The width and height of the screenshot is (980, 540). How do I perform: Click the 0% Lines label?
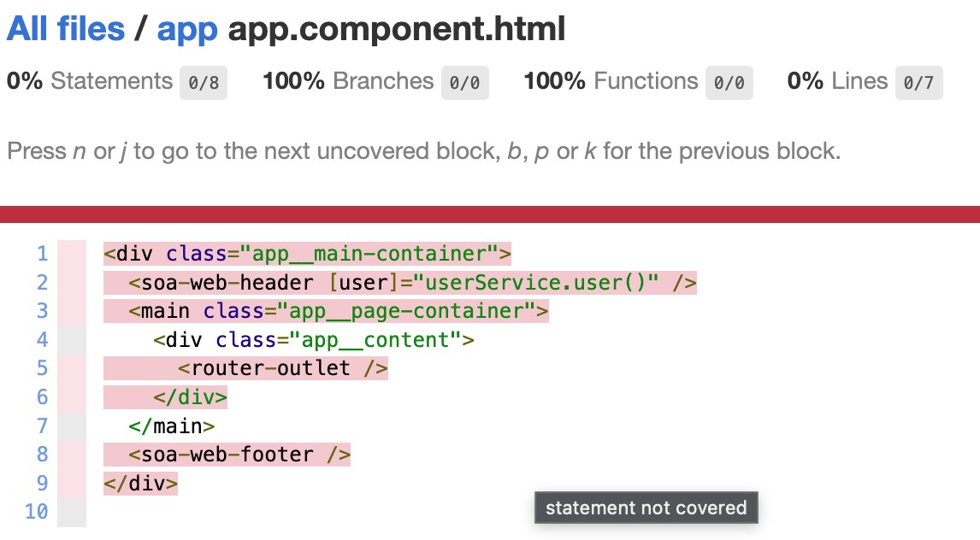tap(837, 81)
